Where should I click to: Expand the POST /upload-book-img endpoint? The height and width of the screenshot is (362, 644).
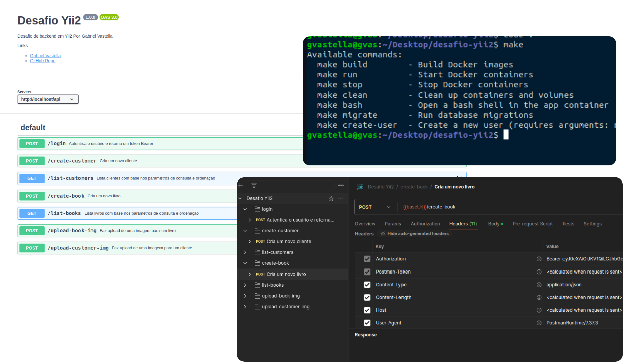(x=128, y=231)
